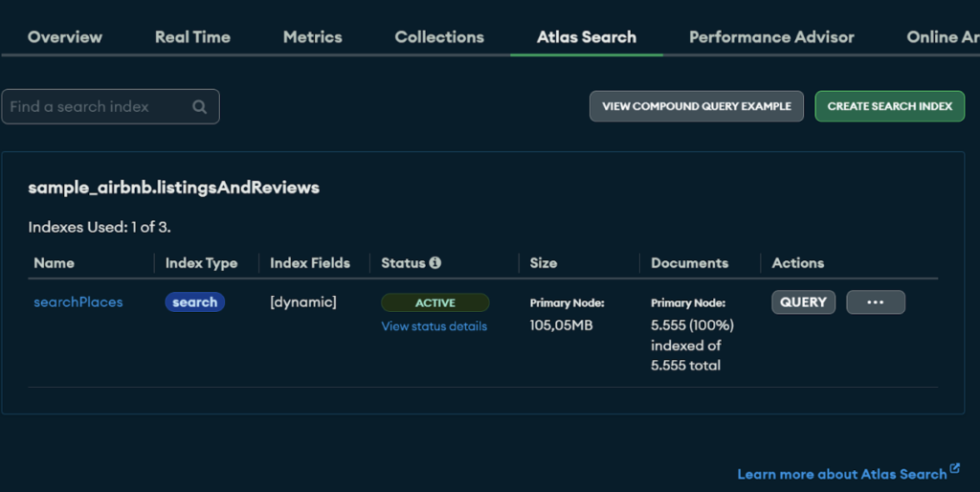Switch to the Overview tab
This screenshot has height=492, width=980.
pos(65,37)
